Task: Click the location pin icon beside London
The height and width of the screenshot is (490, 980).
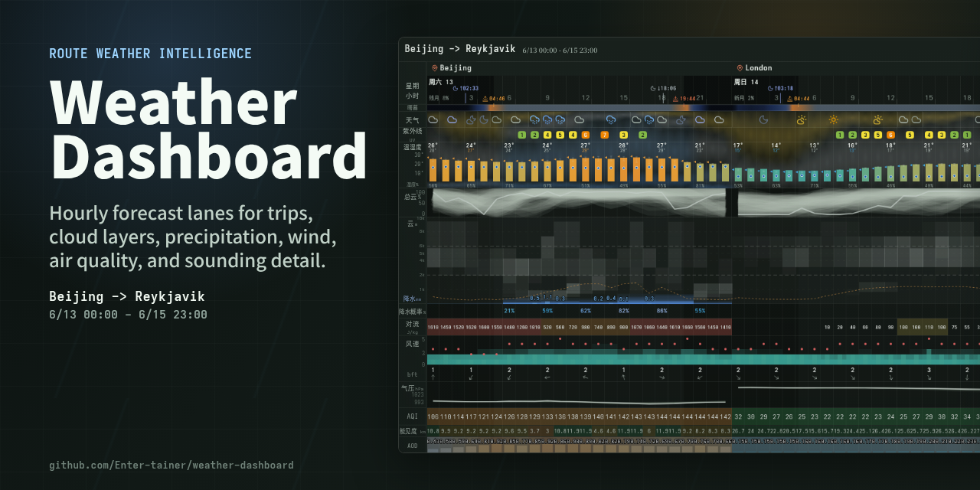Action: 740,68
